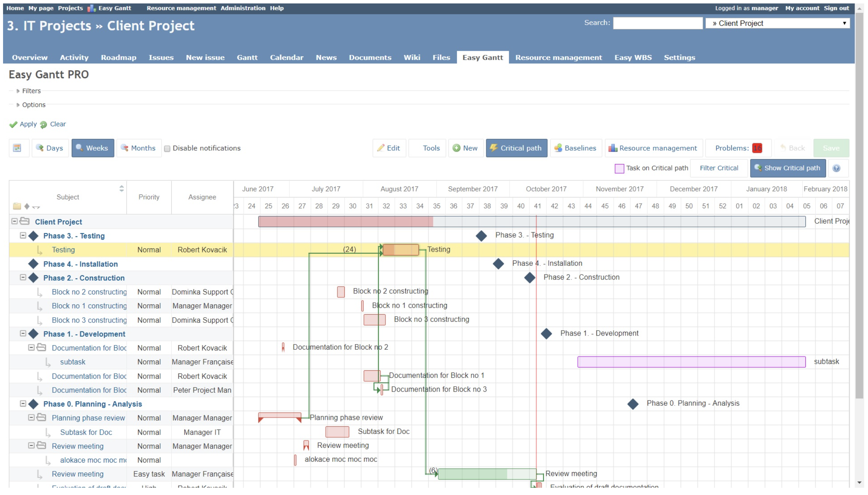The width and height of the screenshot is (868, 495).
Task: Click the purple Task on Critical path swatch
Action: 619,168
